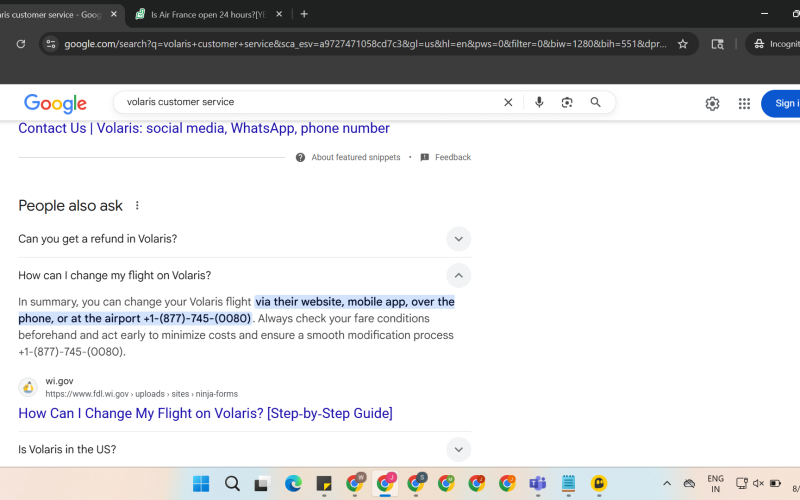Switch ENG IN input language
The height and width of the screenshot is (500, 800).
click(715, 484)
